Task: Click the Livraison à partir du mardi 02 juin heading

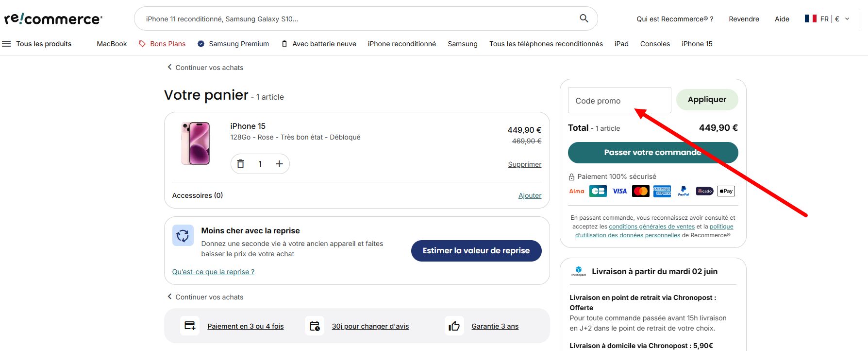Action: (x=654, y=271)
